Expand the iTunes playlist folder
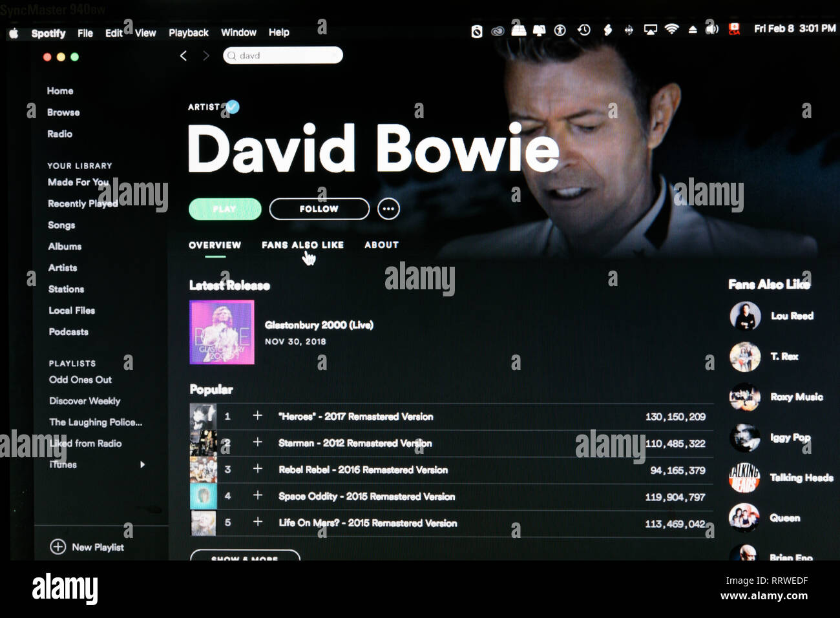The width and height of the screenshot is (840, 618). (x=142, y=464)
